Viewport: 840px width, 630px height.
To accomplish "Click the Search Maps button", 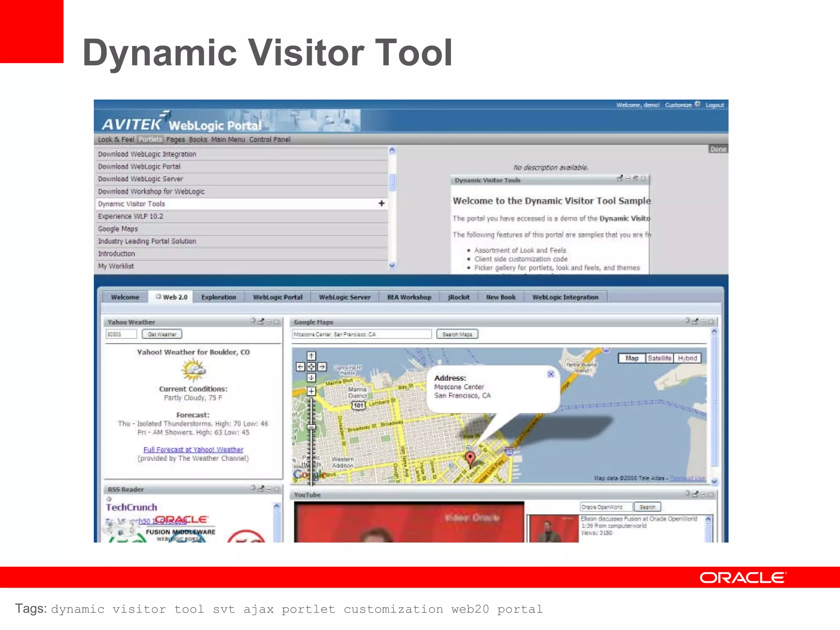I will click(457, 334).
